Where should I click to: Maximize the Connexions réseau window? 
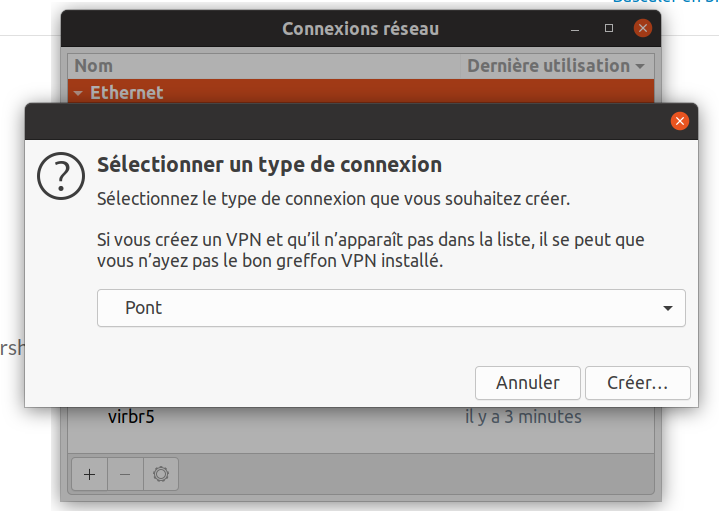pos(609,28)
